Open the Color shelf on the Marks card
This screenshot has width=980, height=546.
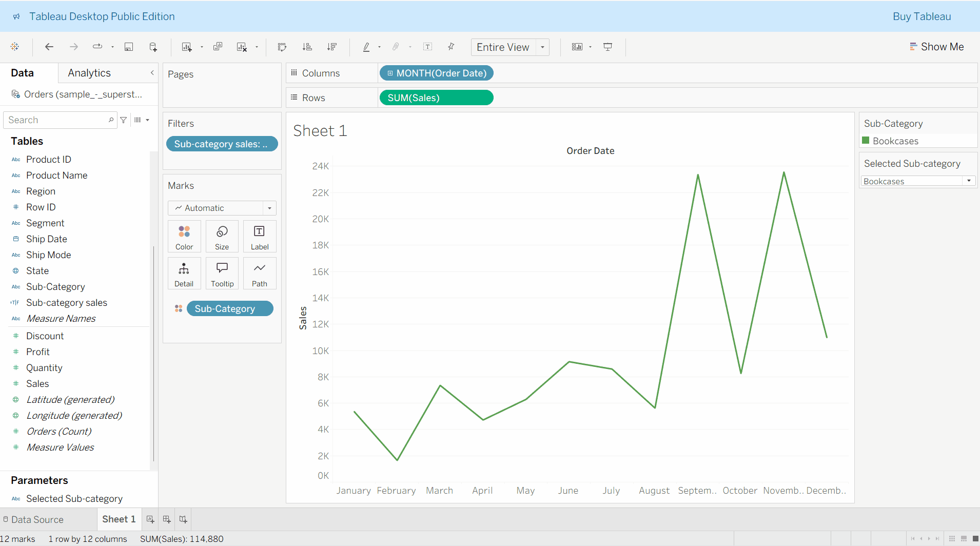click(184, 236)
